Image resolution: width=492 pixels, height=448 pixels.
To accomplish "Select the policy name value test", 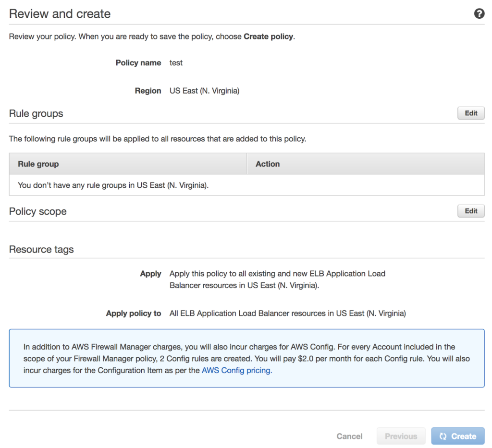I will tap(176, 63).
